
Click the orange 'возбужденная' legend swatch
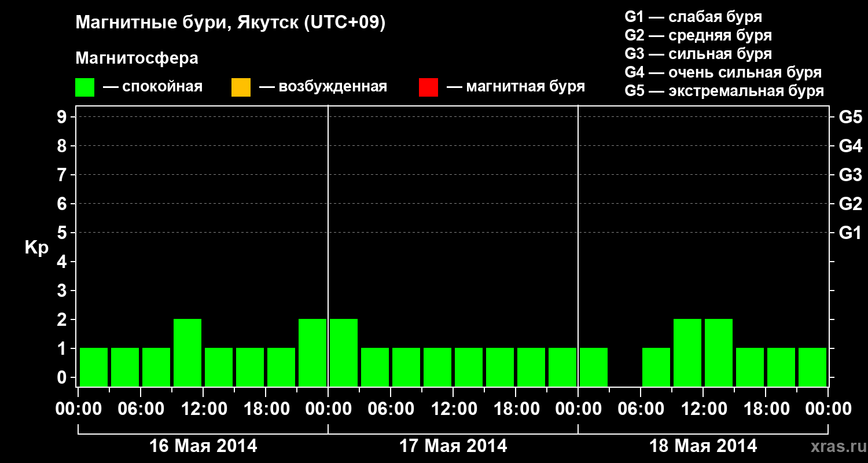pos(241,87)
